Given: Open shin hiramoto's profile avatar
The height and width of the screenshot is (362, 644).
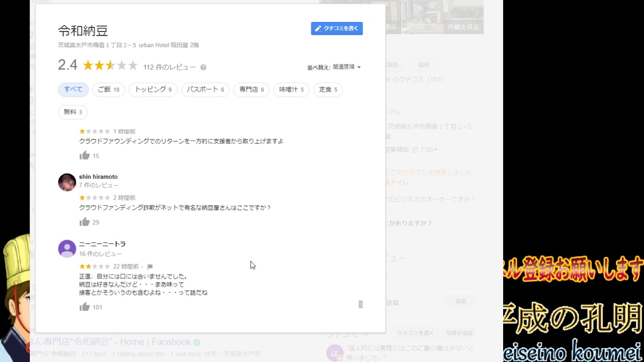Looking at the screenshot, I should pos(67,182).
